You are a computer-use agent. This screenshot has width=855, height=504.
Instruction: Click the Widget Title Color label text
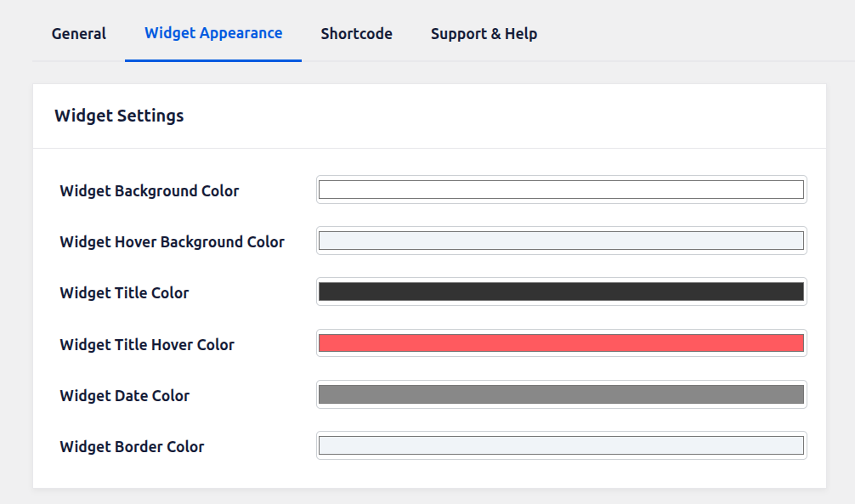click(x=124, y=293)
